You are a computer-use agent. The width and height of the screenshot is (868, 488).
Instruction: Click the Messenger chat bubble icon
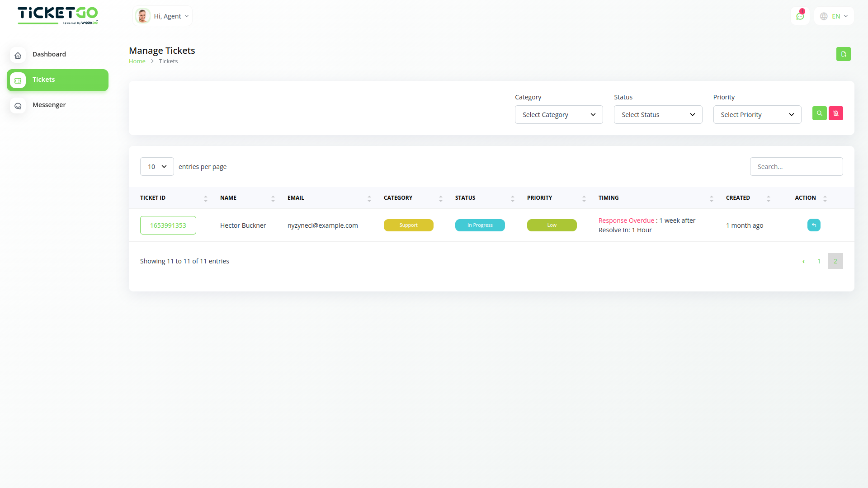tap(18, 106)
